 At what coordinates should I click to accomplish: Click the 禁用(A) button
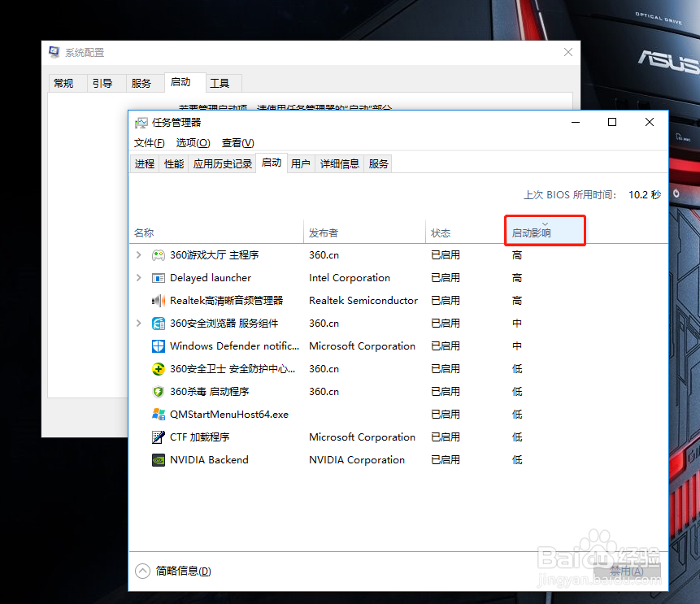pyautogui.click(x=627, y=571)
